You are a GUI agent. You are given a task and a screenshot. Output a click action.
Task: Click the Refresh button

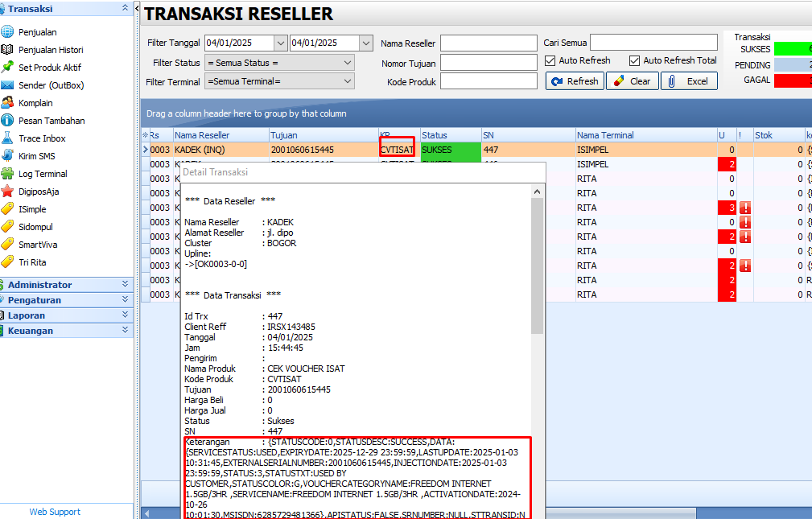point(574,80)
